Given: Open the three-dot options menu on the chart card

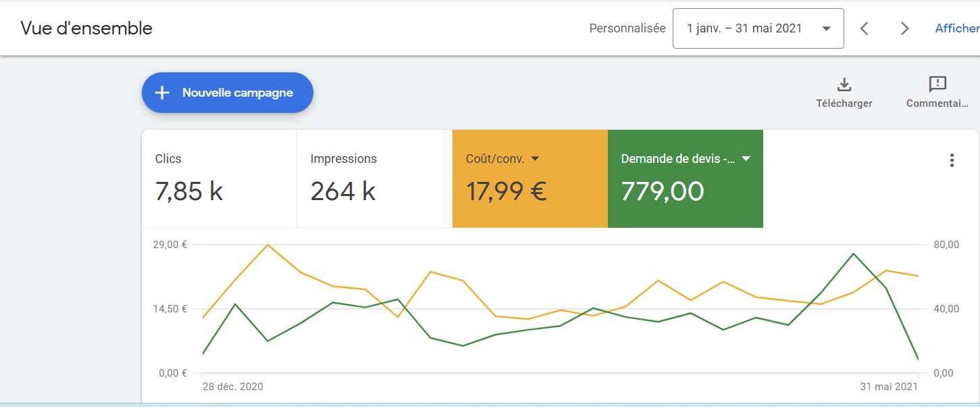Looking at the screenshot, I should tap(952, 160).
